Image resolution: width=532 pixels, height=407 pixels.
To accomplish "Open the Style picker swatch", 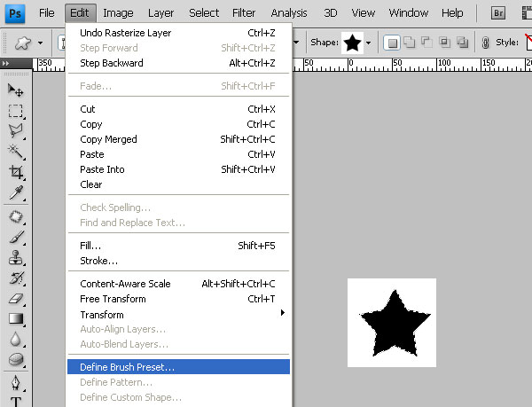I will (528, 43).
